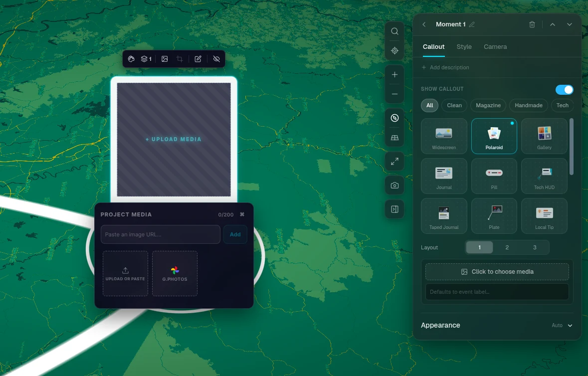Select the All filter chip
This screenshot has height=376, width=588.
(x=429, y=105)
